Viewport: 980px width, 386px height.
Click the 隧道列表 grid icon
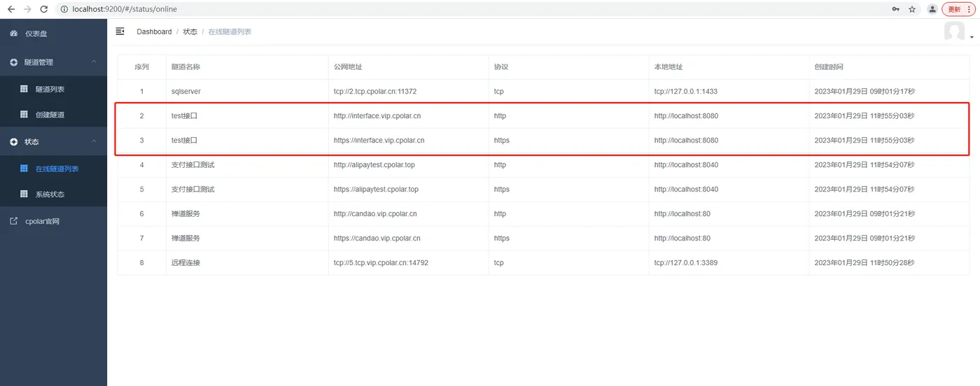[x=24, y=89]
